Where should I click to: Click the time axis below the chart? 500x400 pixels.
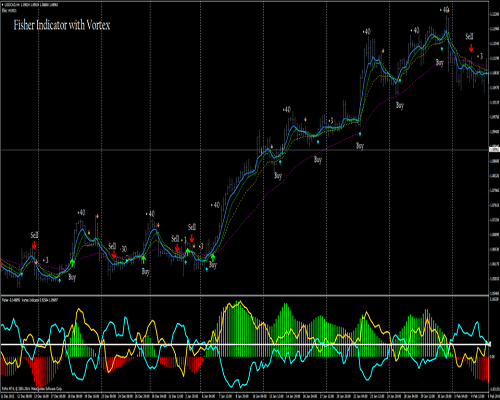click(245, 396)
